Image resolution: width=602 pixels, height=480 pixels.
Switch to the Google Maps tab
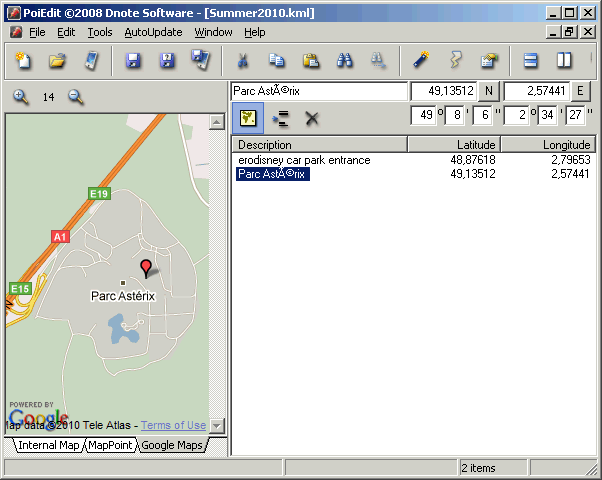172,445
